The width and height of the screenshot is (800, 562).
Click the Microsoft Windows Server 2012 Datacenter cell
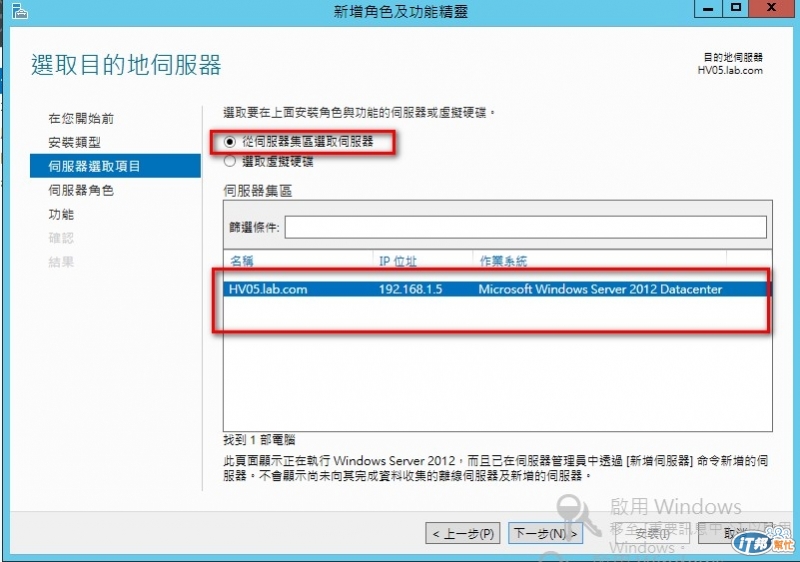(x=600, y=289)
